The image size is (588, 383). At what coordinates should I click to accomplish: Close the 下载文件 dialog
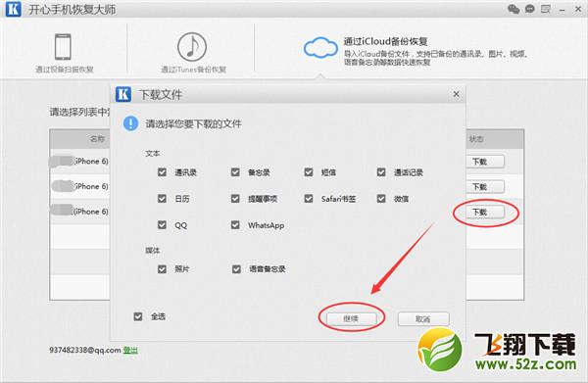[x=456, y=94]
